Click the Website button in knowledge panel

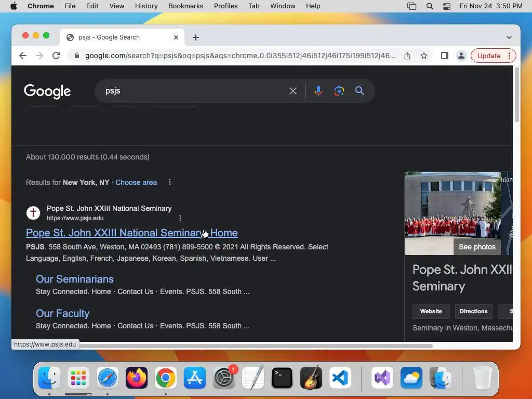[431, 312]
